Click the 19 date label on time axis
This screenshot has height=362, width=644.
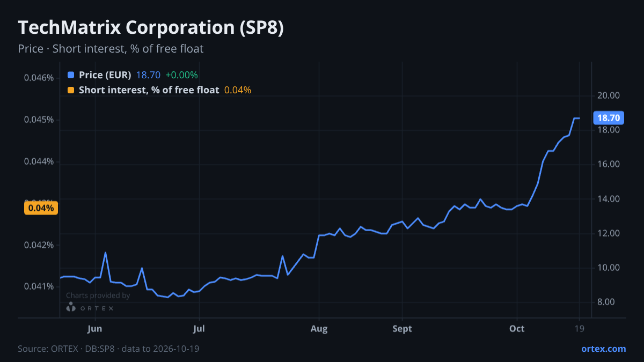click(x=580, y=329)
